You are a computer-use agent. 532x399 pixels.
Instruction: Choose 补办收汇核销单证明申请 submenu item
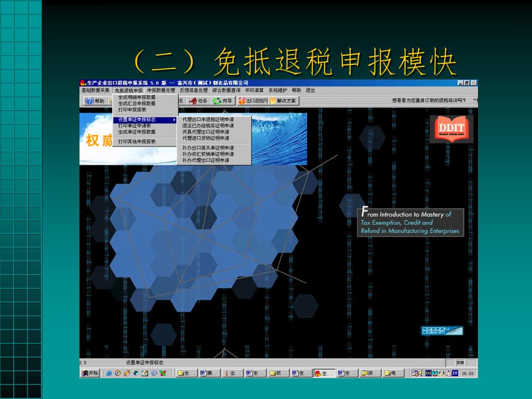pyautogui.click(x=214, y=154)
